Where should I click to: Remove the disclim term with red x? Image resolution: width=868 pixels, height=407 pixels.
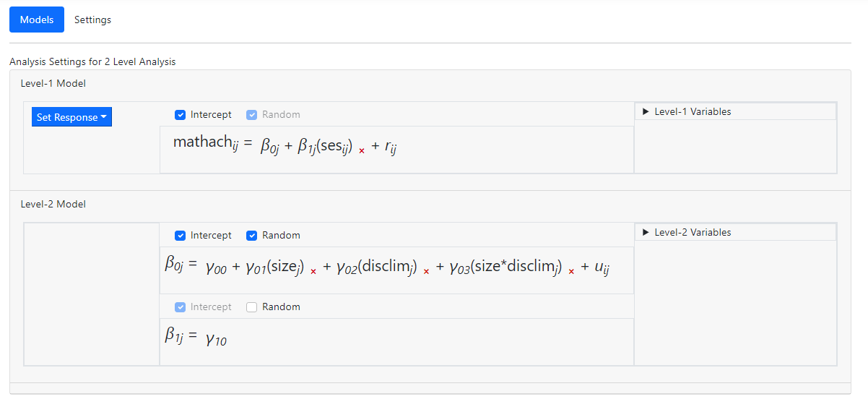click(x=426, y=271)
